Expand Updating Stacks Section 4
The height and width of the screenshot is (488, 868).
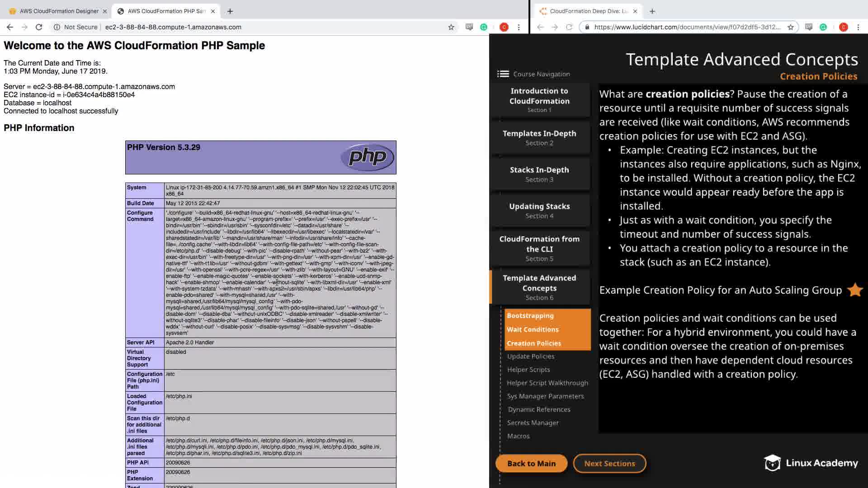[539, 211]
